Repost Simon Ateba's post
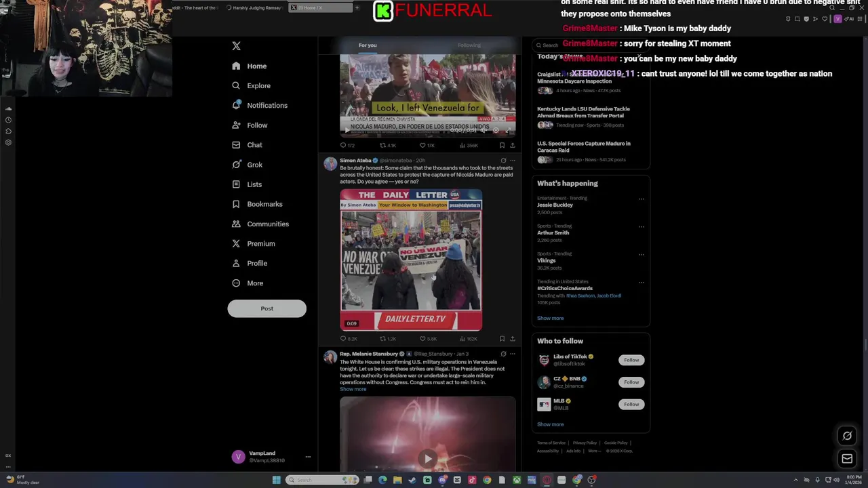Viewport: 868px width, 488px height. [x=387, y=339]
